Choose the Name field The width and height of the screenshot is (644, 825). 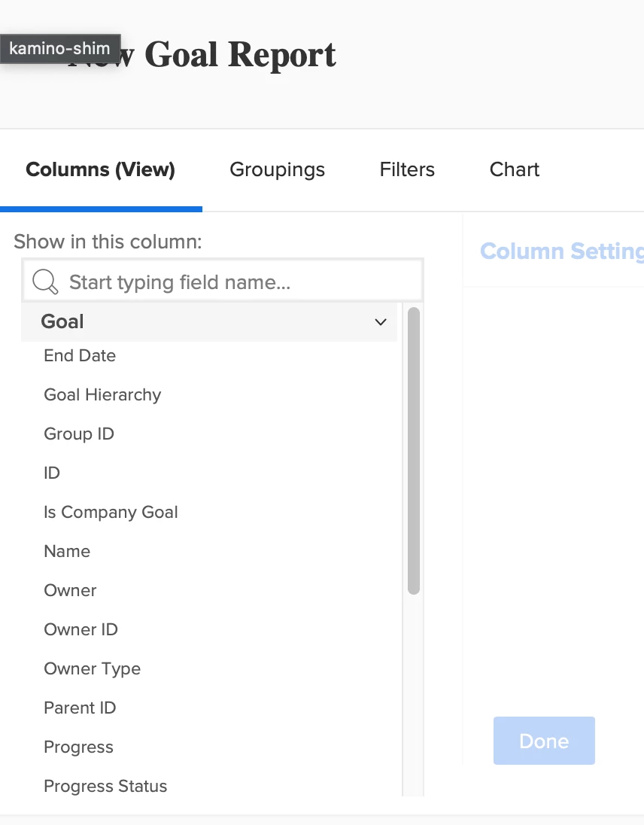click(67, 552)
